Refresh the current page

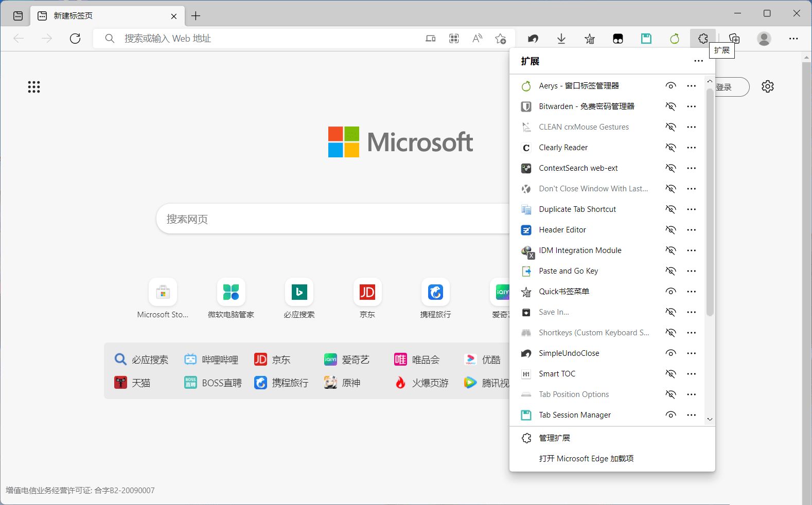(x=75, y=39)
